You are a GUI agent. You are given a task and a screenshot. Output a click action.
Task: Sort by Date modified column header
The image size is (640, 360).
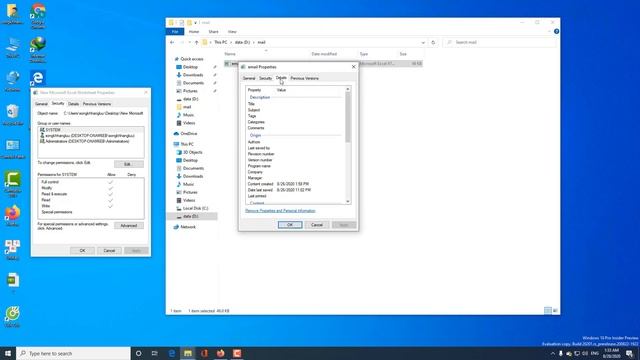[x=324, y=54]
